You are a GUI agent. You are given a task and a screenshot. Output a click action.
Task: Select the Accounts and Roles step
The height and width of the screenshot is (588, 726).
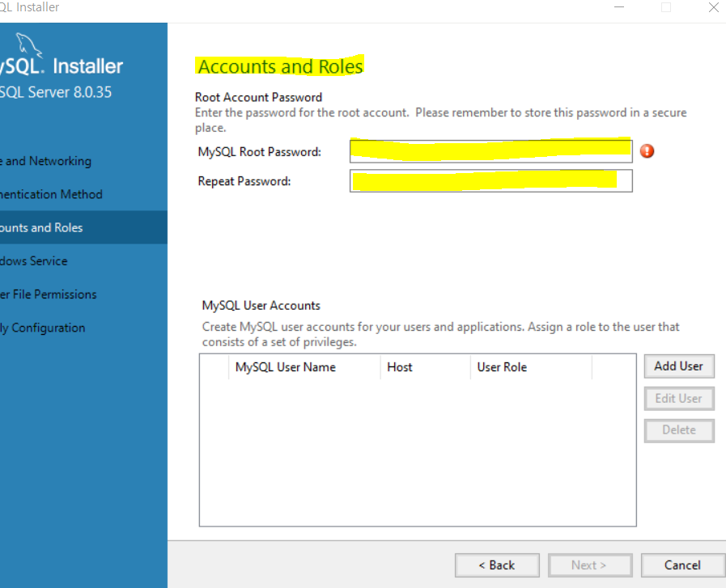pyautogui.click(x=83, y=227)
